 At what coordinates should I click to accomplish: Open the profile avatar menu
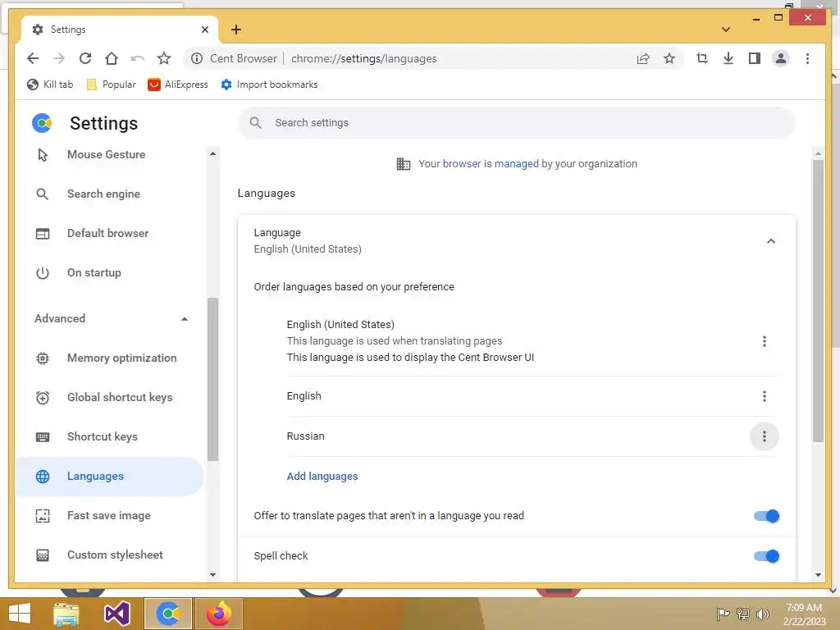coord(781,58)
